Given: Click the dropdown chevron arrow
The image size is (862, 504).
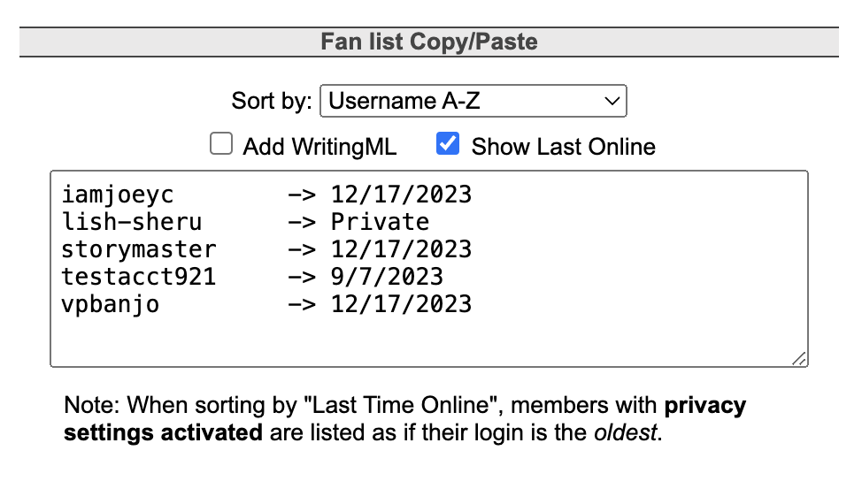Looking at the screenshot, I should pos(612,101).
